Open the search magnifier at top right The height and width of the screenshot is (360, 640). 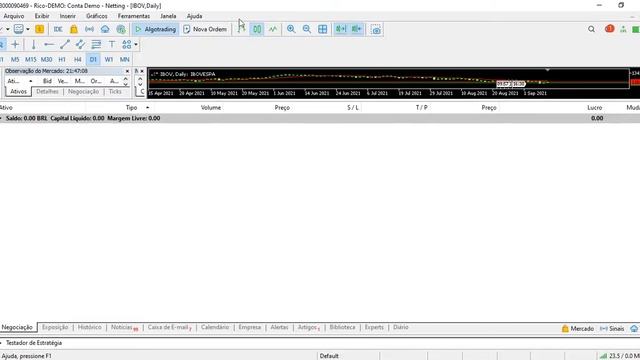(591, 29)
